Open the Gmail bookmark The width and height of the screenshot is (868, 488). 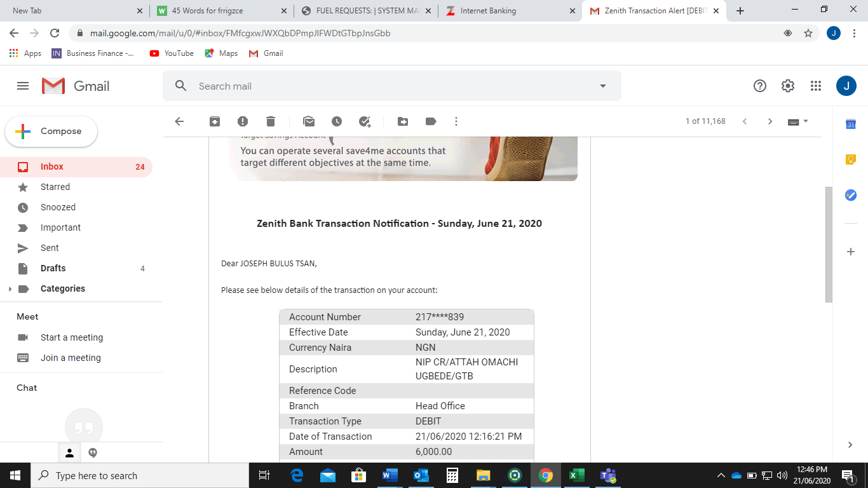(x=266, y=53)
